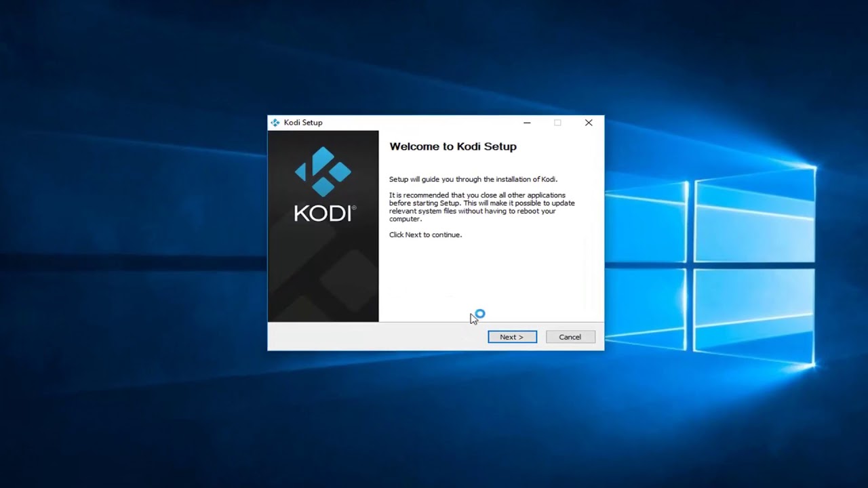
Task: Click the Kodi logo icon in the title bar
Action: point(275,123)
